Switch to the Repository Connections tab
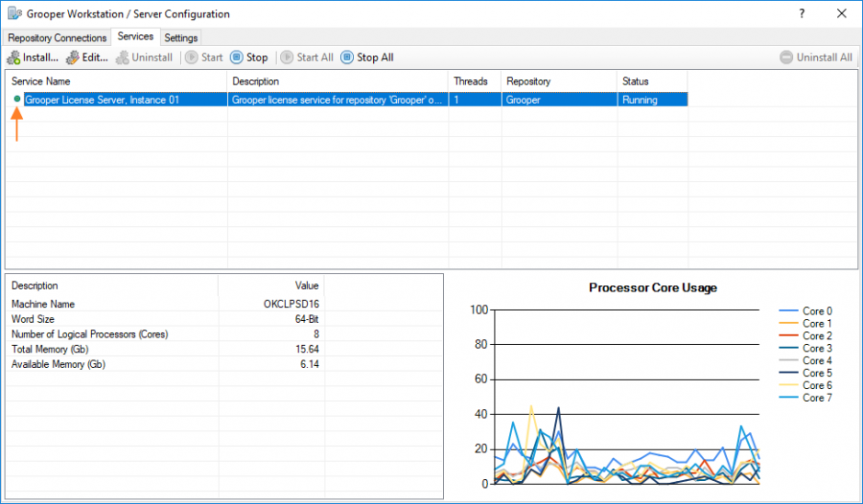863x504 pixels. pyautogui.click(x=57, y=37)
